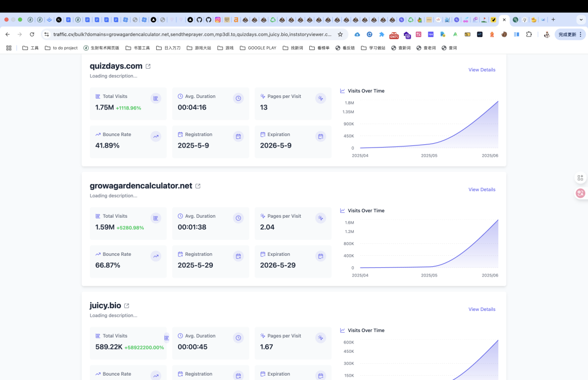
Task: Open the 看榜单 bookmarks folder
Action: tap(319, 48)
